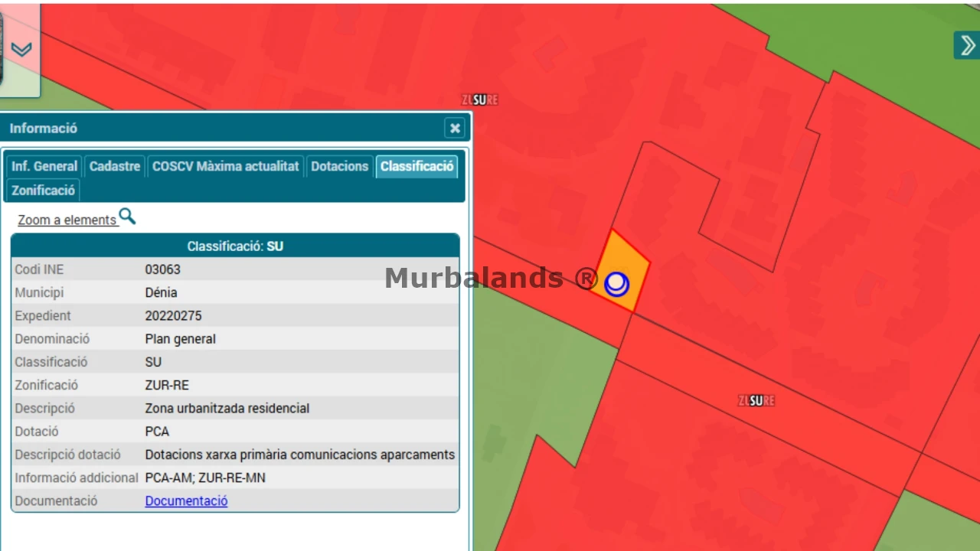Close the Informació panel
980x551 pixels.
click(x=455, y=128)
